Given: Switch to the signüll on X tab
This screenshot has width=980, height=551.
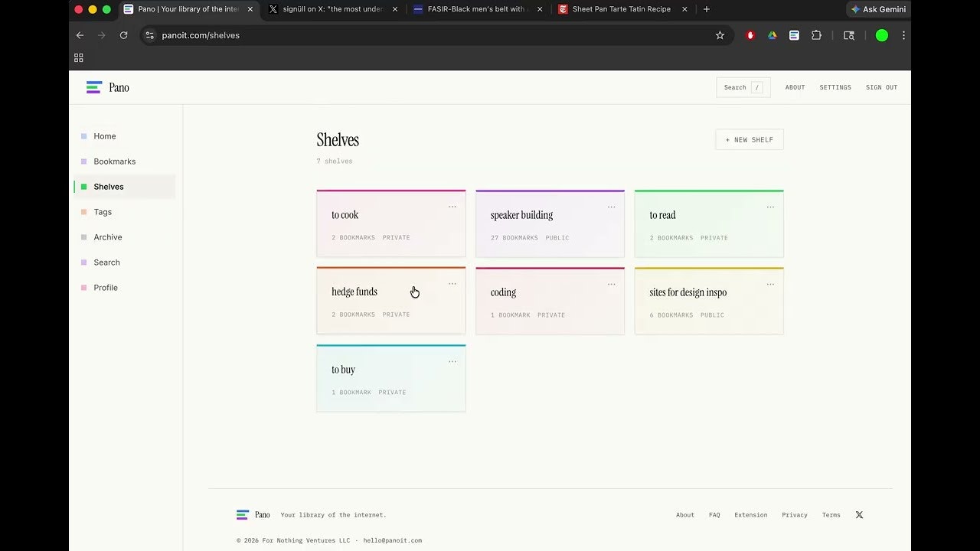Looking at the screenshot, I should tap(332, 9).
